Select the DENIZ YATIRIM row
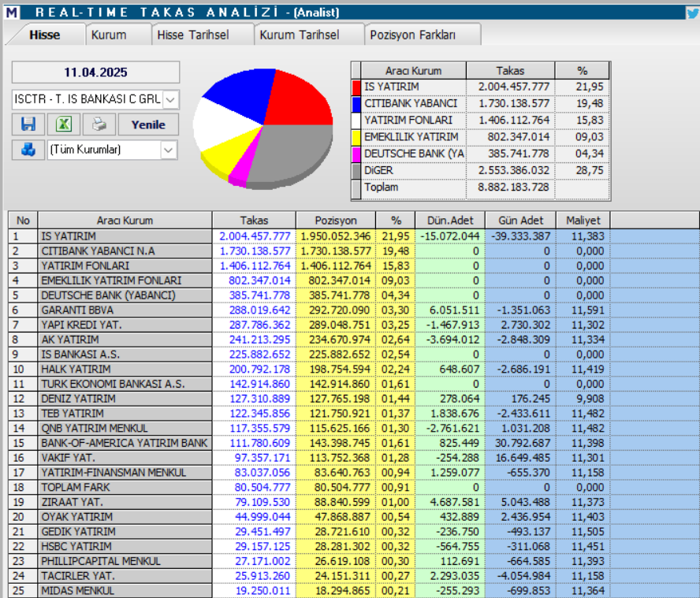Image resolution: width=700 pixels, height=598 pixels. [x=354, y=399]
